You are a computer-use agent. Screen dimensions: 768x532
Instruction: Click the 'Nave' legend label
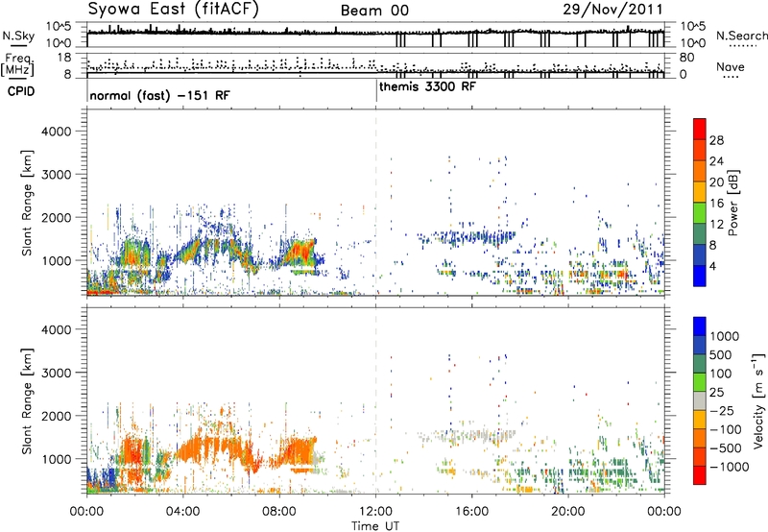(731, 66)
